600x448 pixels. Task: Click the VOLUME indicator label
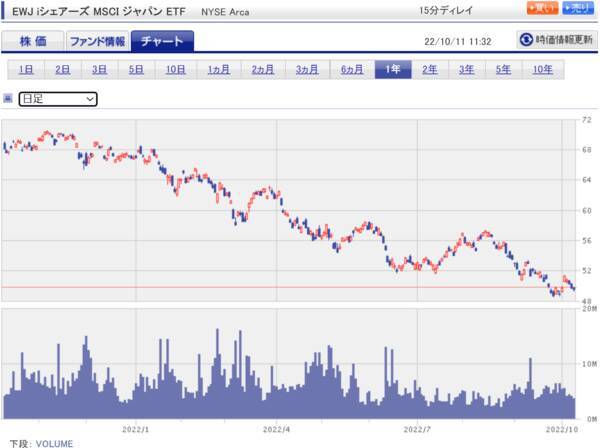[x=54, y=444]
